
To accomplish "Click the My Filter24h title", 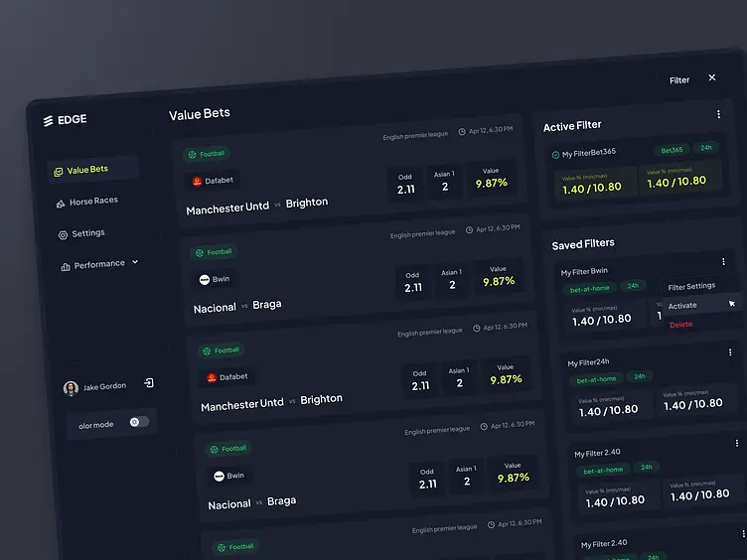I will [x=588, y=362].
